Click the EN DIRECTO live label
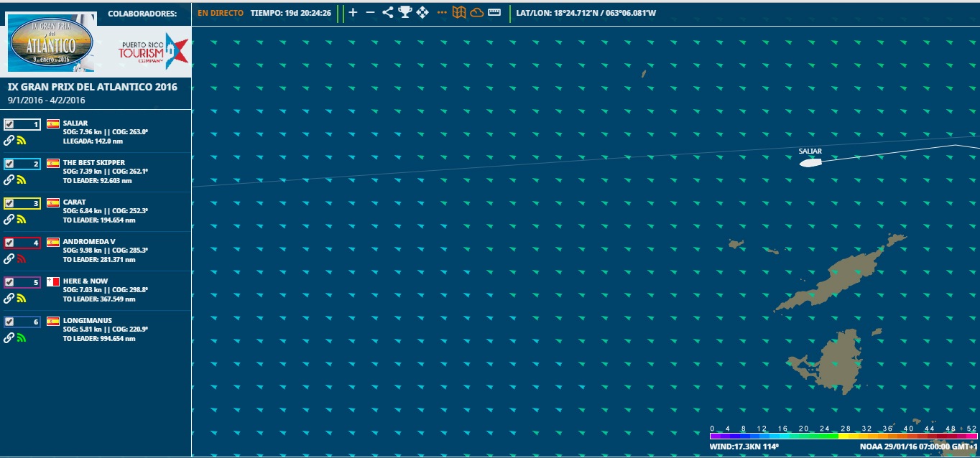This screenshot has height=458, width=980. pyautogui.click(x=221, y=13)
